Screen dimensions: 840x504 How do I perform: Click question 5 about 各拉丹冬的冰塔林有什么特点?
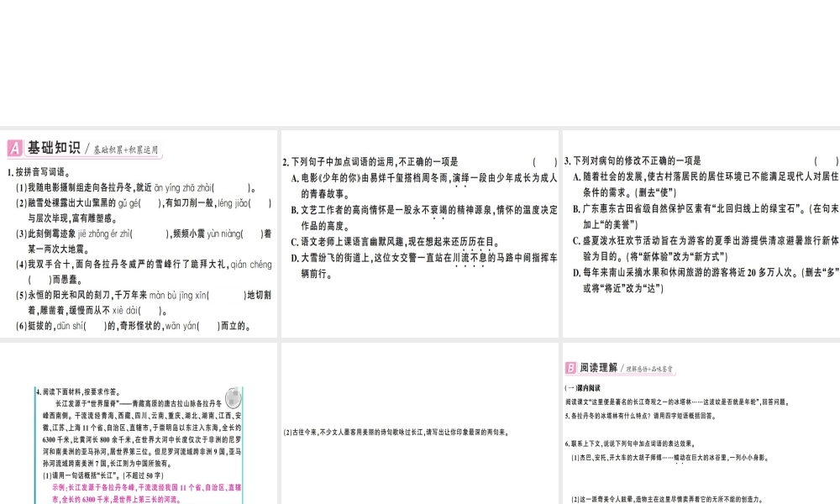point(640,416)
